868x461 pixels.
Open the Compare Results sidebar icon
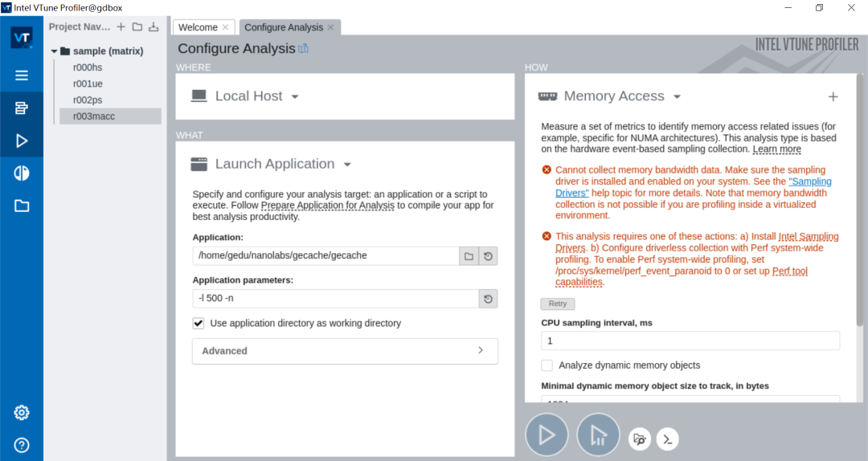pyautogui.click(x=22, y=173)
